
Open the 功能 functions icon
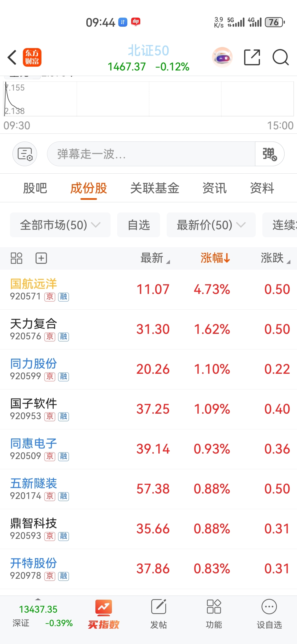(214, 614)
